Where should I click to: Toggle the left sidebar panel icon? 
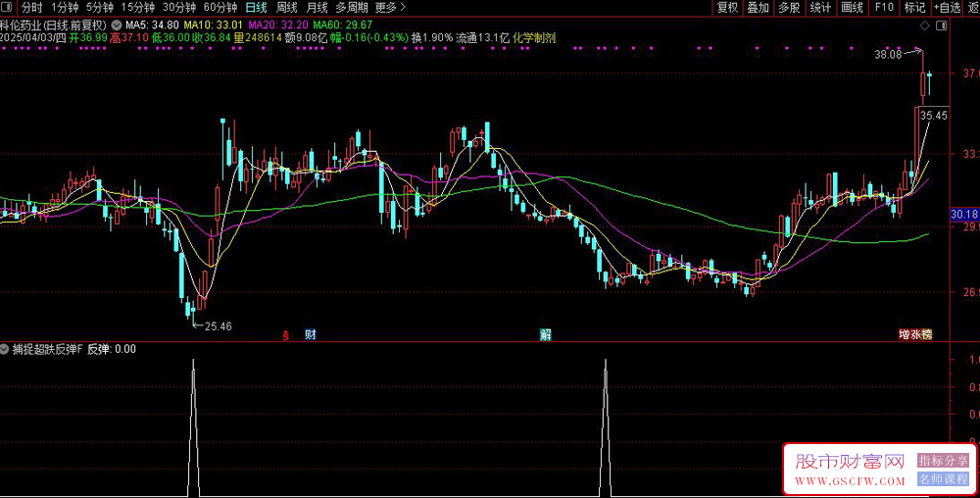click(x=8, y=8)
